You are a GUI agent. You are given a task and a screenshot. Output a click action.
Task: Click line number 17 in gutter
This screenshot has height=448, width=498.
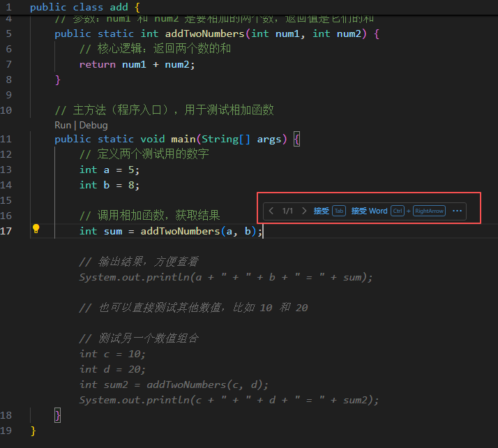coord(7,231)
